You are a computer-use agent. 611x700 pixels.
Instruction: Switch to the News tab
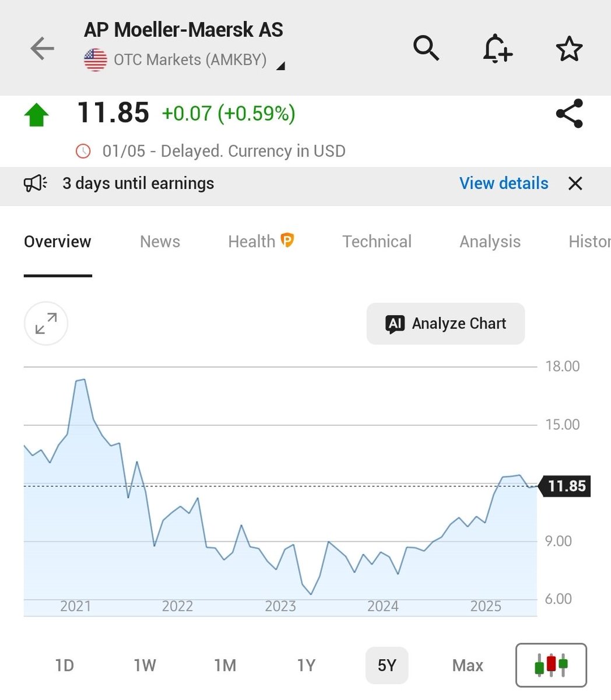click(160, 242)
